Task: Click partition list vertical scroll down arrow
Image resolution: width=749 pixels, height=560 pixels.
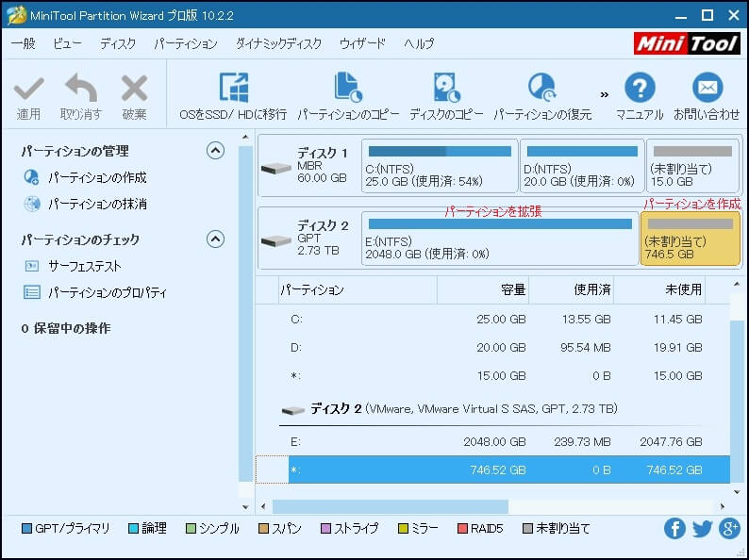Action: point(737,492)
